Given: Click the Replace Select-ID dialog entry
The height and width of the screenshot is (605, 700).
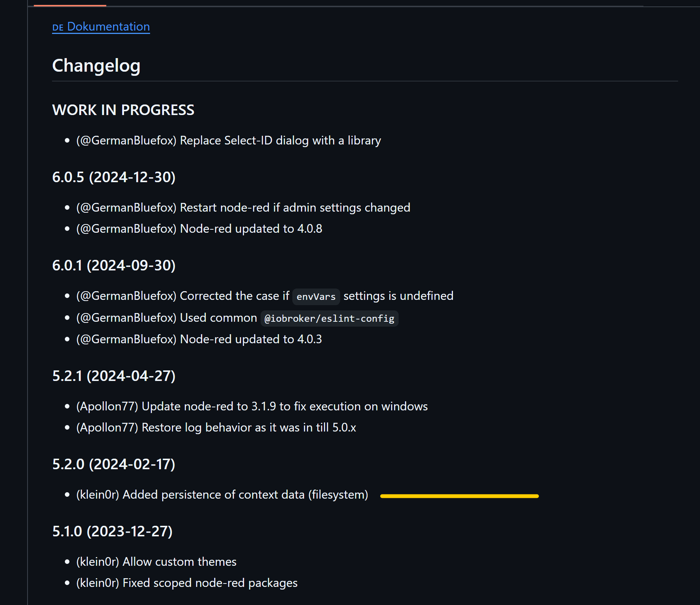Looking at the screenshot, I should (x=229, y=141).
